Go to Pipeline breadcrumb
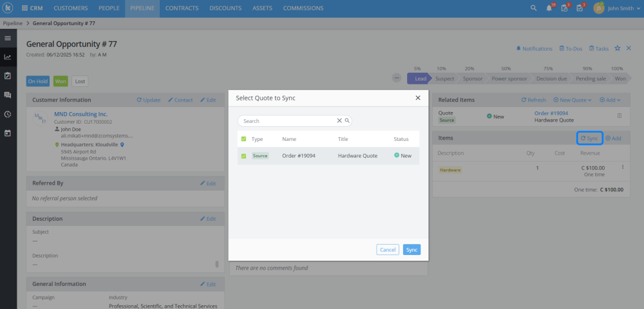 tap(13, 23)
